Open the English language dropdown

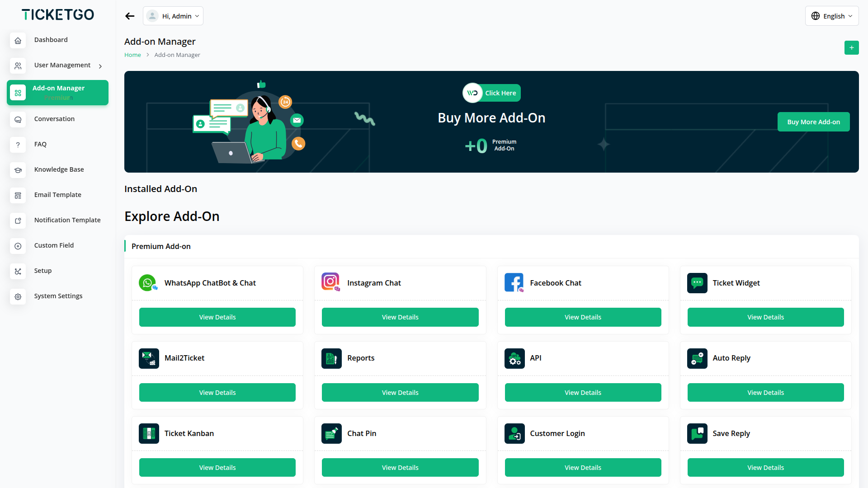[x=831, y=16]
